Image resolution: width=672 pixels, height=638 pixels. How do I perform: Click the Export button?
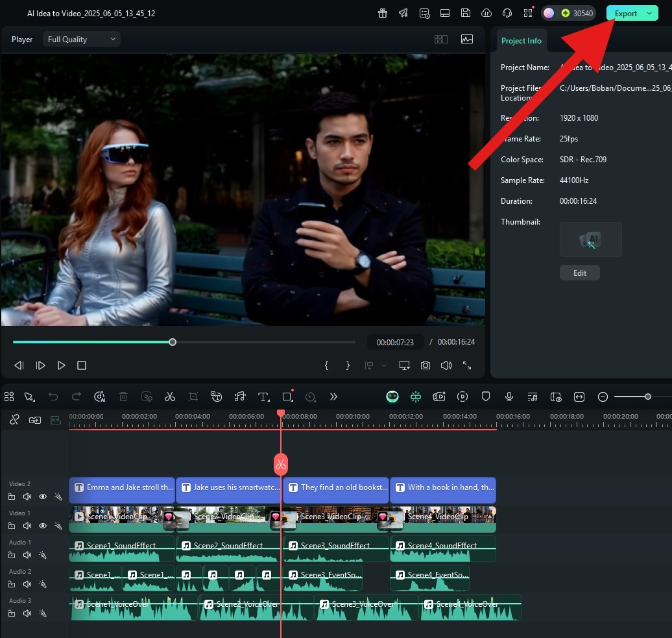coord(625,13)
